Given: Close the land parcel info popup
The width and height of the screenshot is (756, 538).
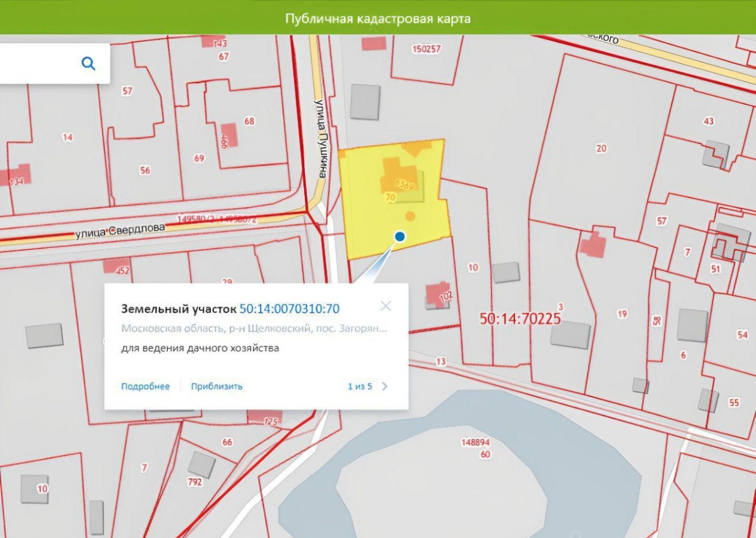Looking at the screenshot, I should pos(385,306).
